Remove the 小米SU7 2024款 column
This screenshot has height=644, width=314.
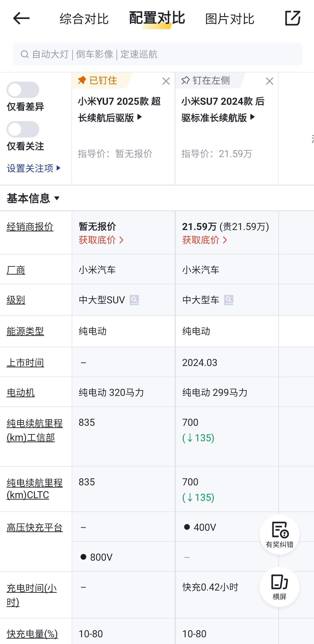tap(270, 81)
